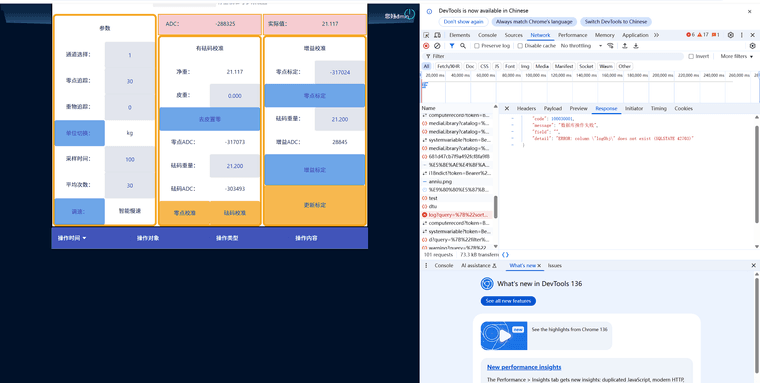Filter requests by Doc type
The width and height of the screenshot is (760, 383).
coord(470,66)
